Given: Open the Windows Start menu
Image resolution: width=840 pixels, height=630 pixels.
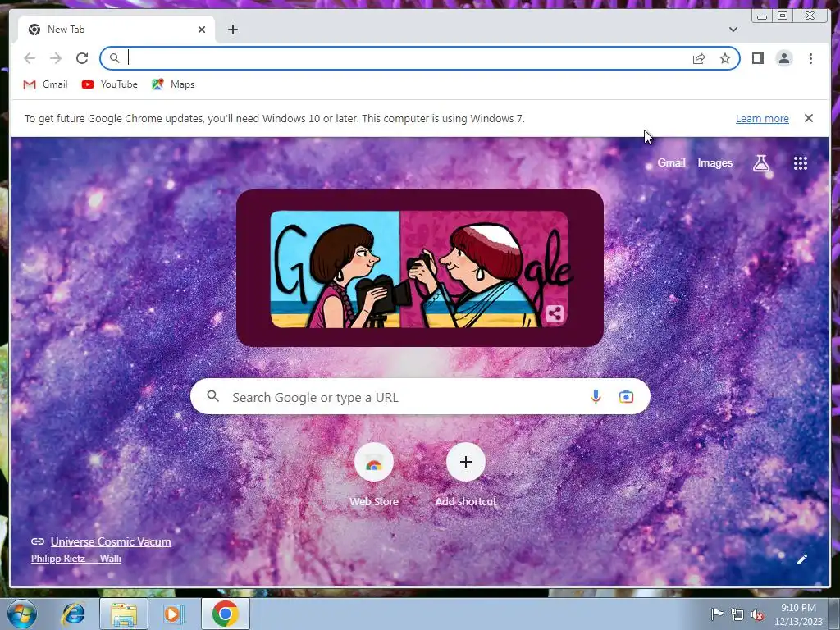Looking at the screenshot, I should [x=22, y=614].
